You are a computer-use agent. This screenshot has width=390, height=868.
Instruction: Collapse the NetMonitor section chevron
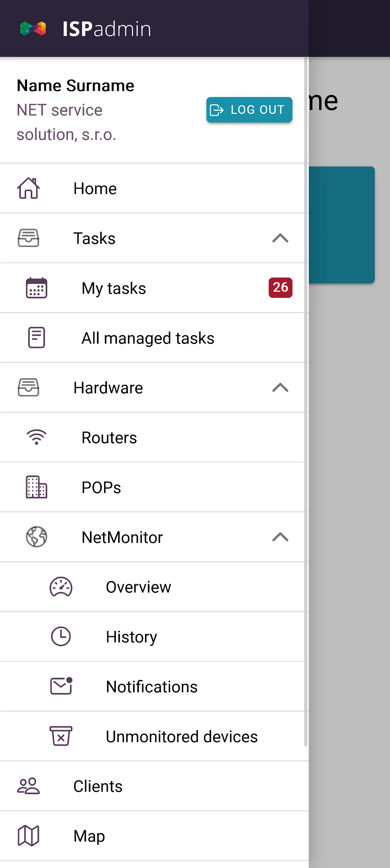click(280, 537)
